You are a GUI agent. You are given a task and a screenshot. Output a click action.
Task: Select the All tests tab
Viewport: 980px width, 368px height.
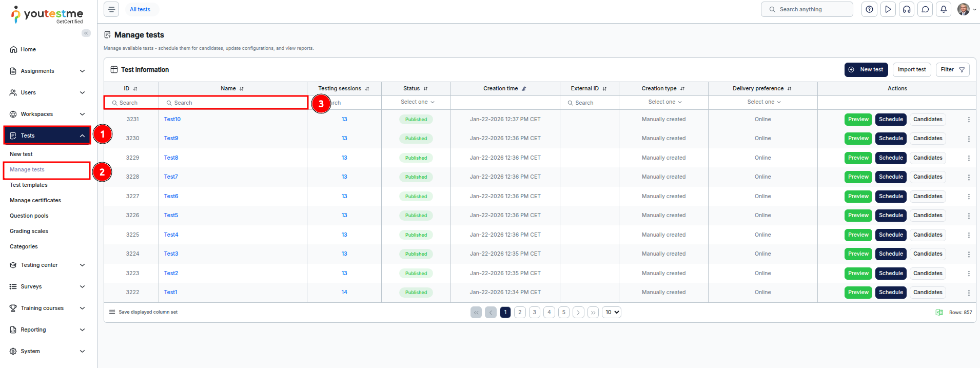[x=140, y=9]
